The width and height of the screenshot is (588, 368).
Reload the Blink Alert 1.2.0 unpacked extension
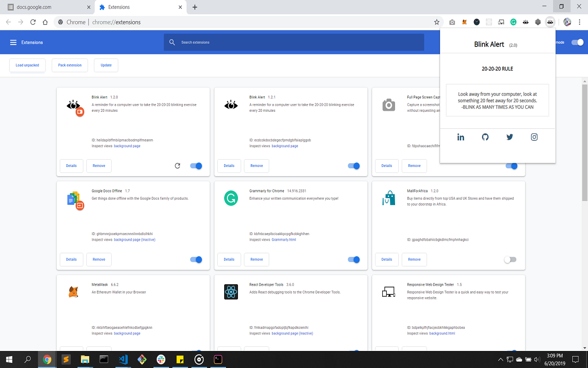tap(177, 166)
